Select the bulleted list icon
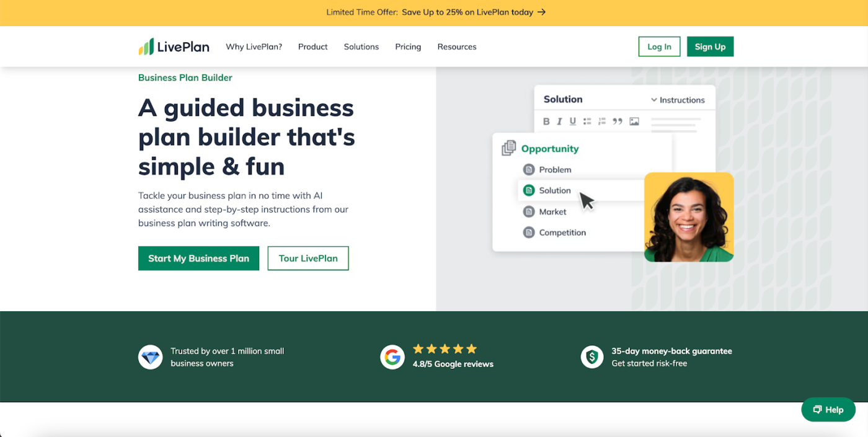The image size is (868, 437). (x=587, y=121)
